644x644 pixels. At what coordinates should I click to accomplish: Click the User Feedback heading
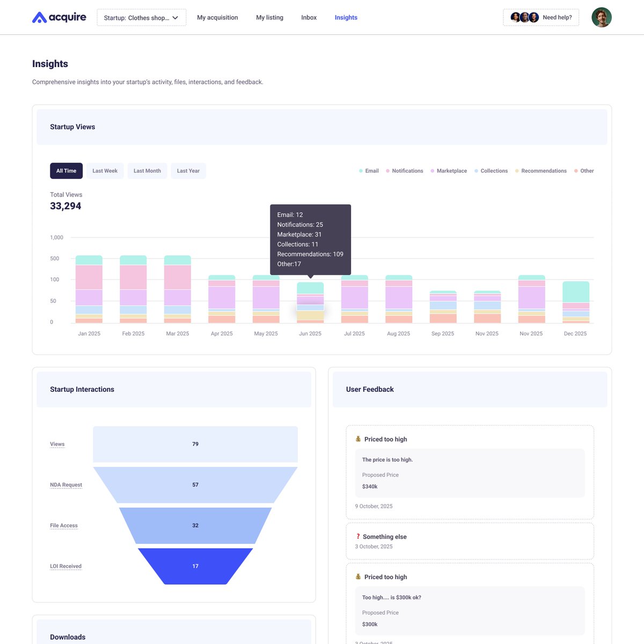370,390
